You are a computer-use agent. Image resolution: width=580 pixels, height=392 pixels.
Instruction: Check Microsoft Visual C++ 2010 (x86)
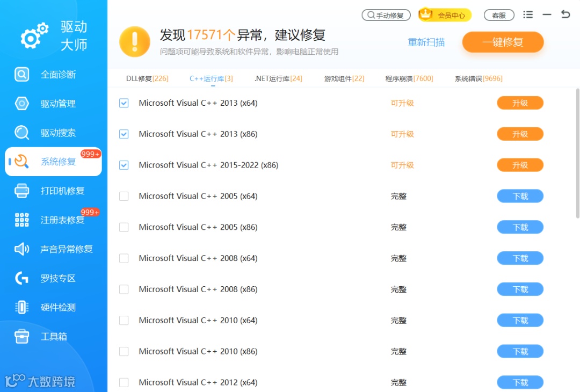(124, 351)
